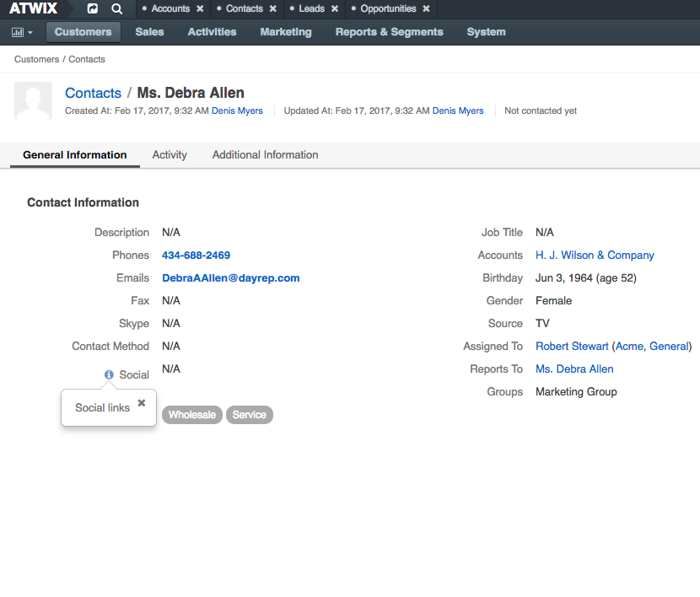Screen dimensions: 700x597
Task: Select the Female gender value
Action: click(553, 301)
